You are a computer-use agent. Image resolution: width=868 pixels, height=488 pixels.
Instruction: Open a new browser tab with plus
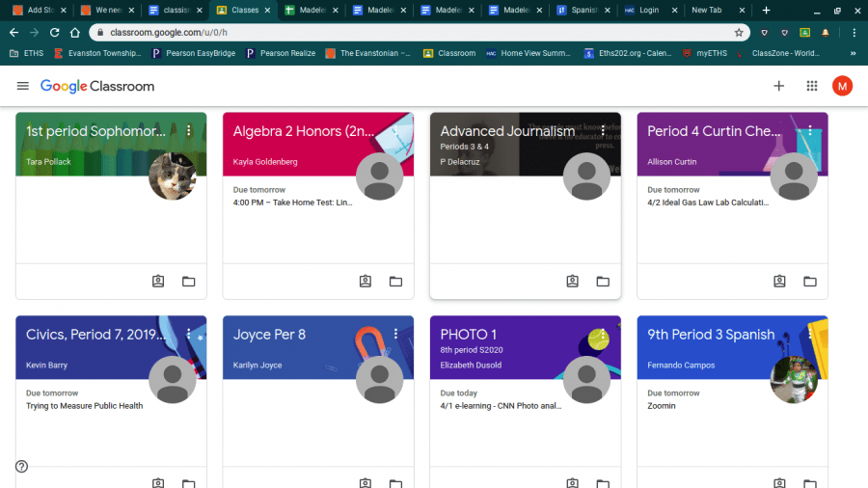click(766, 10)
